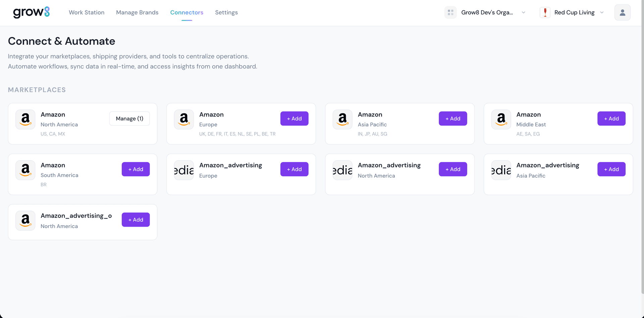Click the Amazon South America logo icon
Screen dimensions: 644x318
pyautogui.click(x=25, y=170)
